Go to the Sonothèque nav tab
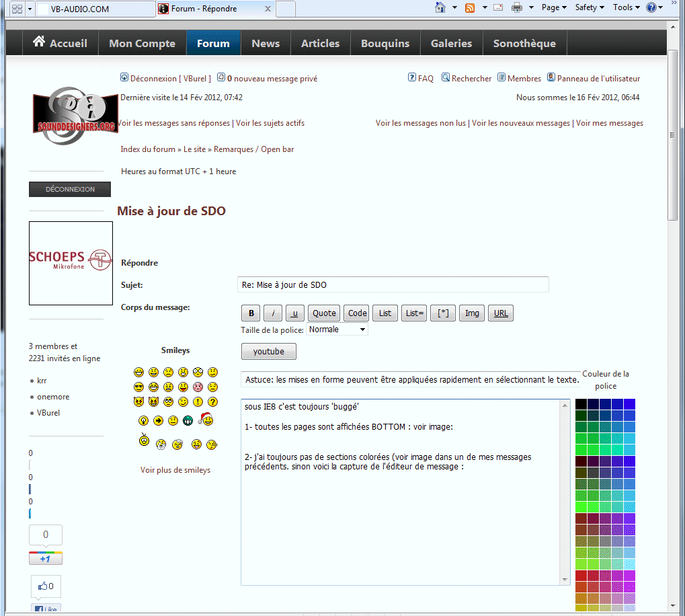This screenshot has height=616, width=685. (524, 43)
